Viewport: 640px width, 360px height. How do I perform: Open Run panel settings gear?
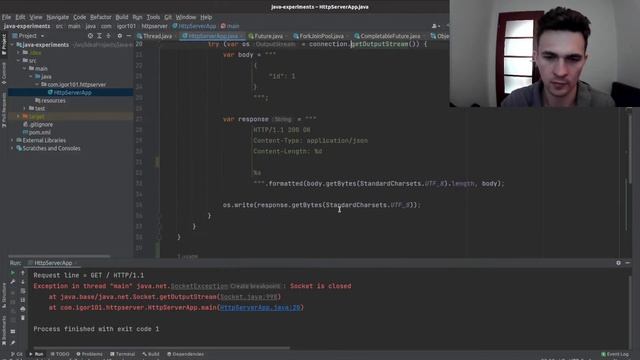pos(618,263)
